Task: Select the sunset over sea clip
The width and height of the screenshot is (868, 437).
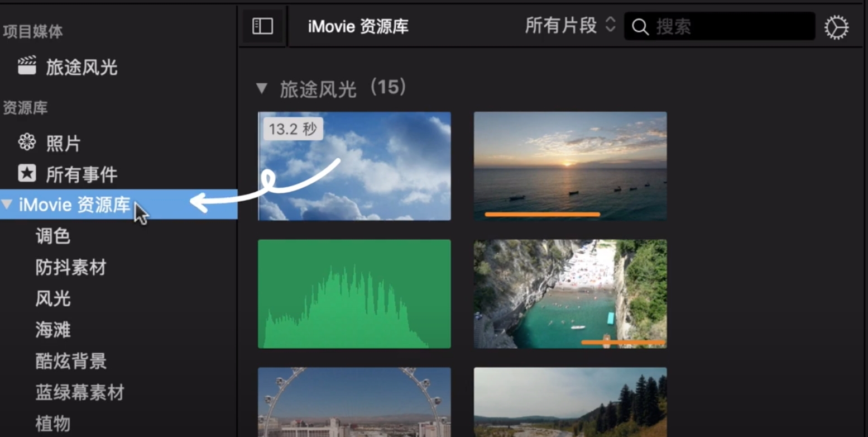Action: (570, 166)
